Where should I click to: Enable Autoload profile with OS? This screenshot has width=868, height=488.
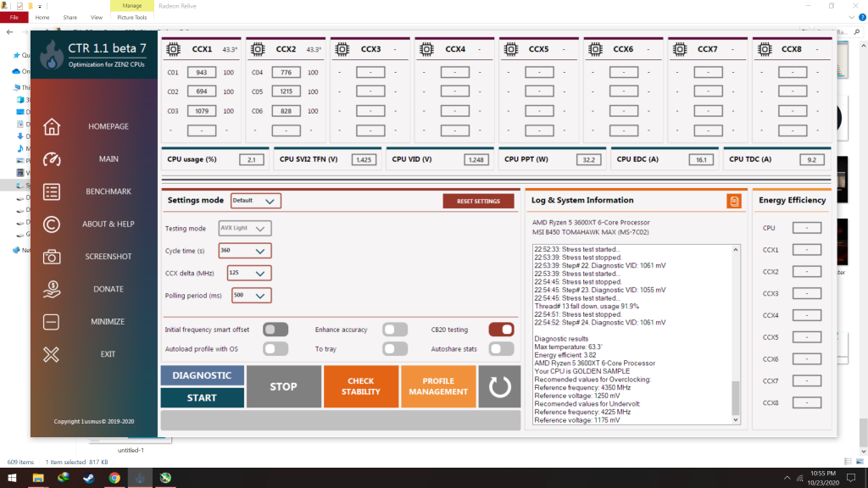(x=274, y=348)
